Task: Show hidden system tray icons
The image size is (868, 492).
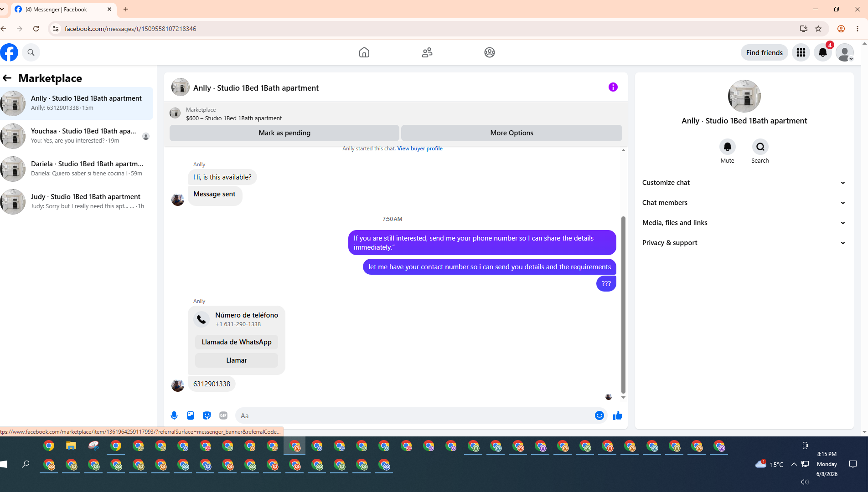Action: (x=794, y=464)
